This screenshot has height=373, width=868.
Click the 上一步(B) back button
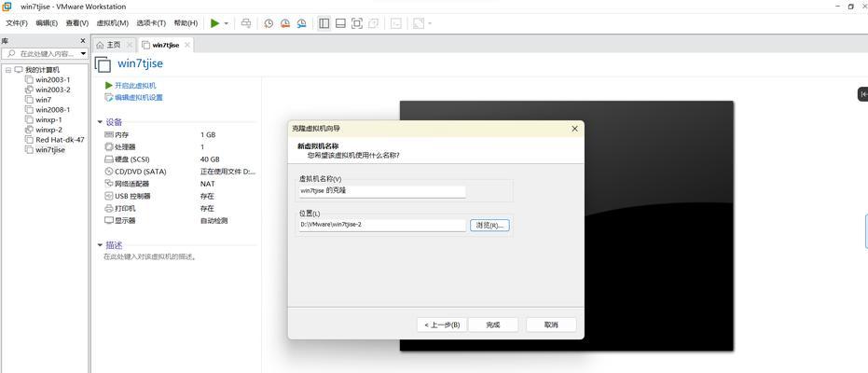pyautogui.click(x=442, y=325)
